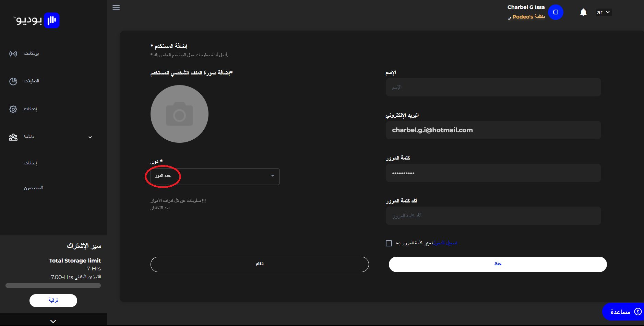
Task: Open the ar language dropdown
Action: [603, 12]
